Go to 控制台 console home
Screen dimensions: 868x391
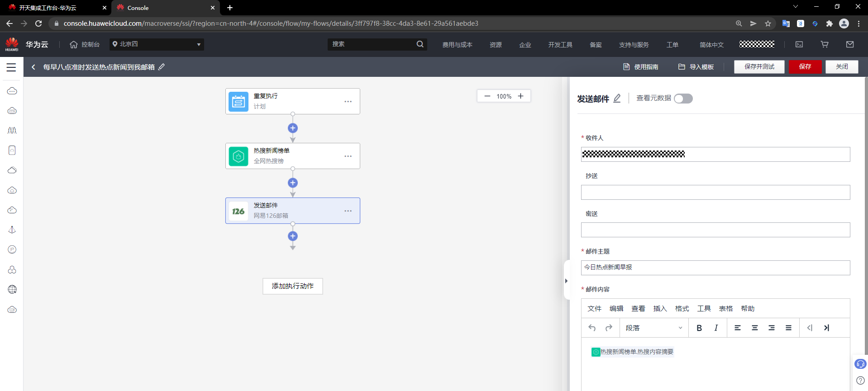pyautogui.click(x=85, y=44)
